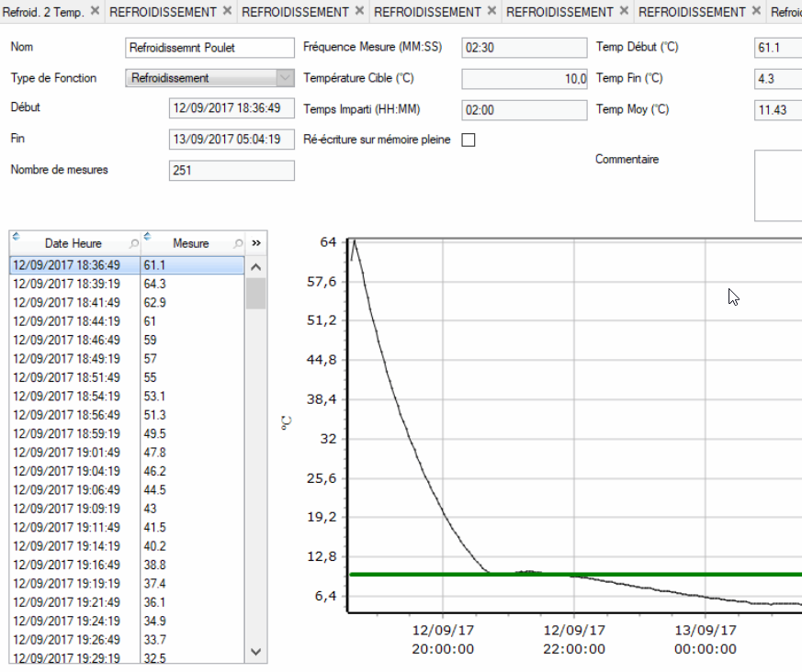Click the Température Cible field
This screenshot has height=672, width=802.
(x=524, y=79)
